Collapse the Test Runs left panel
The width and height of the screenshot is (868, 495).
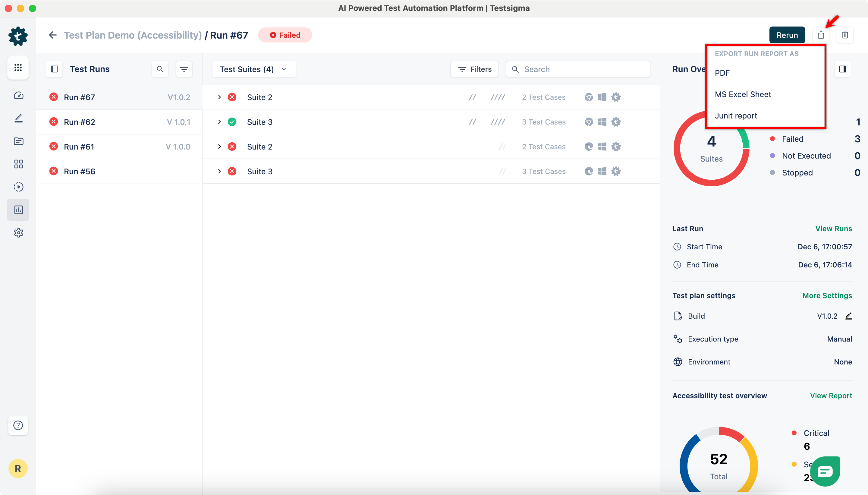pyautogui.click(x=54, y=69)
